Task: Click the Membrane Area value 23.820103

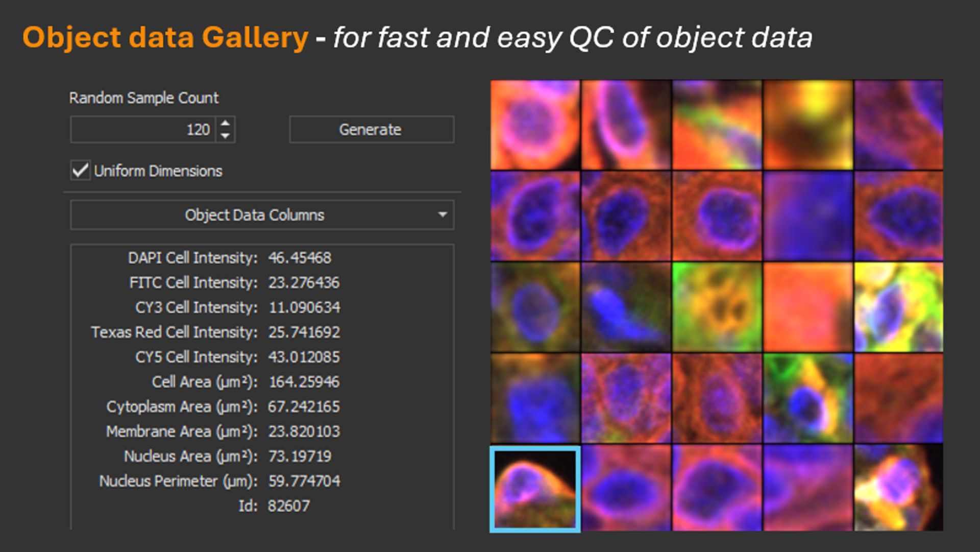Action: pos(304,431)
